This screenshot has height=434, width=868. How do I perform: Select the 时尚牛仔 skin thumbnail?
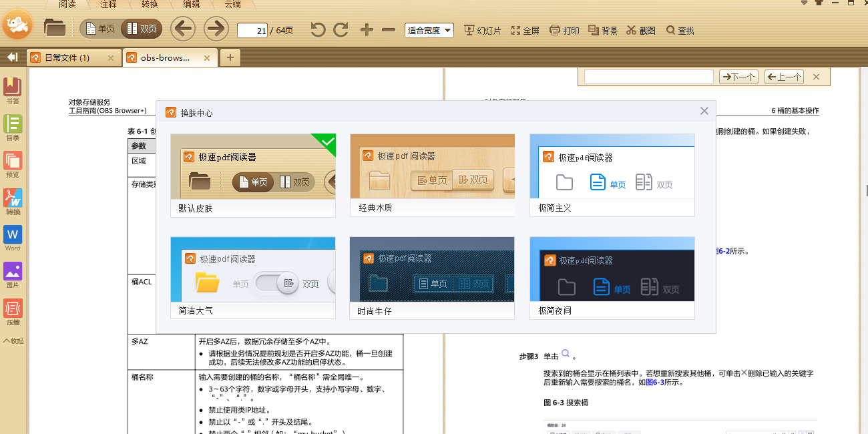[x=432, y=278]
